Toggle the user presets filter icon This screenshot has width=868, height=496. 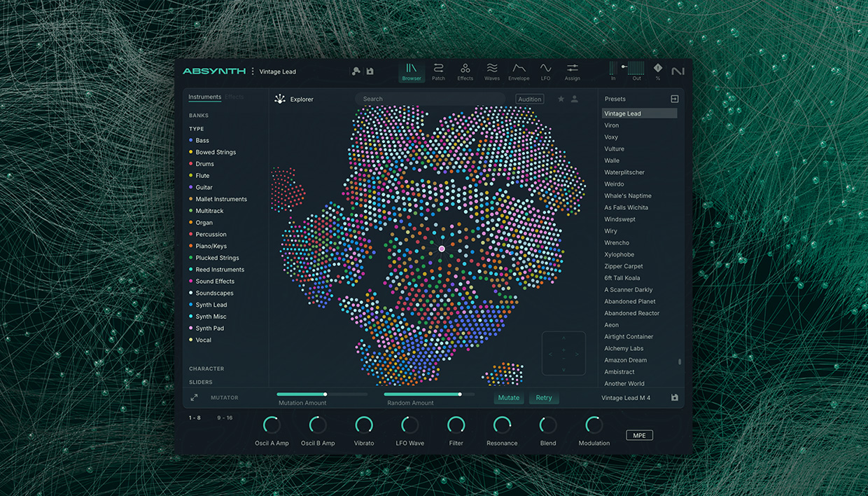click(x=575, y=99)
